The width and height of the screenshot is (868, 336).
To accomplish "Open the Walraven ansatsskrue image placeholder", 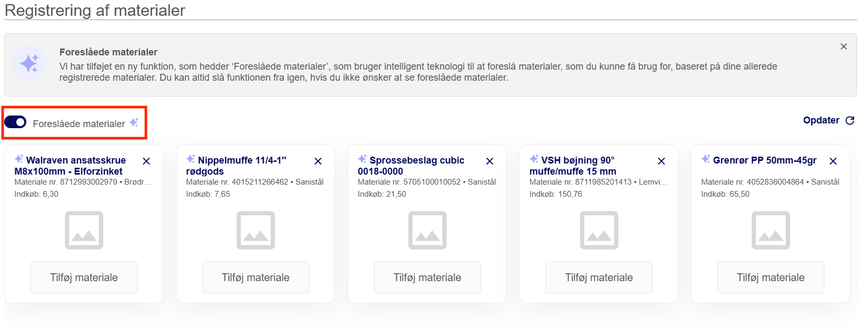I will tap(84, 231).
